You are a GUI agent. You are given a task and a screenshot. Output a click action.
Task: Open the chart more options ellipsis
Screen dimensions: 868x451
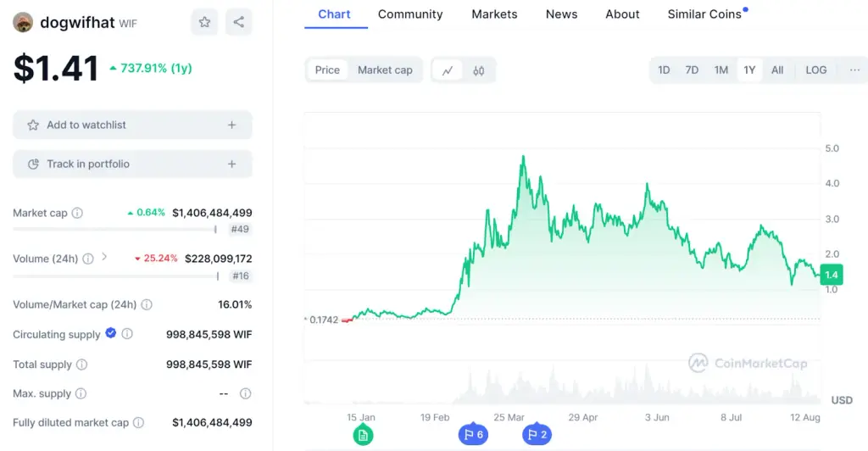point(854,70)
